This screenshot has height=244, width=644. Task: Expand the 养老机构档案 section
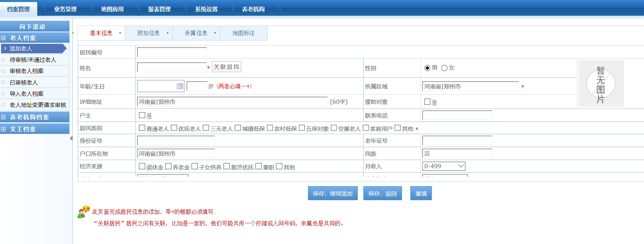click(x=4, y=117)
